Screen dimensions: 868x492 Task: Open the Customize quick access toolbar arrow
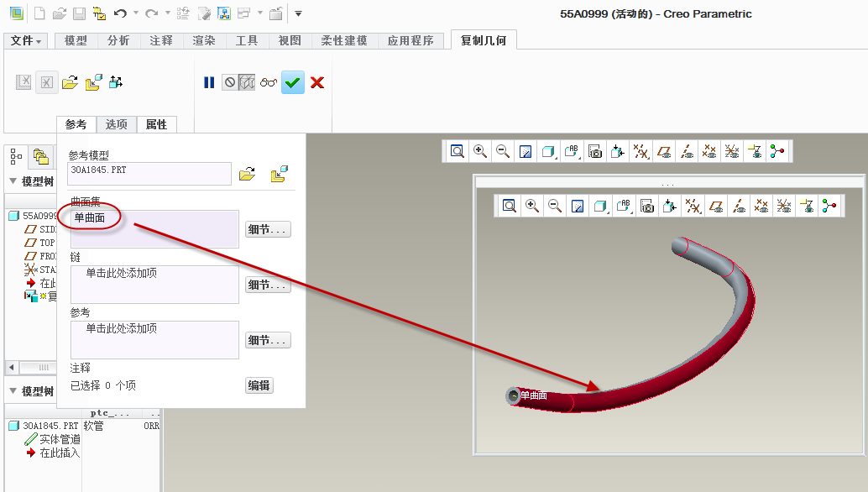(x=298, y=13)
